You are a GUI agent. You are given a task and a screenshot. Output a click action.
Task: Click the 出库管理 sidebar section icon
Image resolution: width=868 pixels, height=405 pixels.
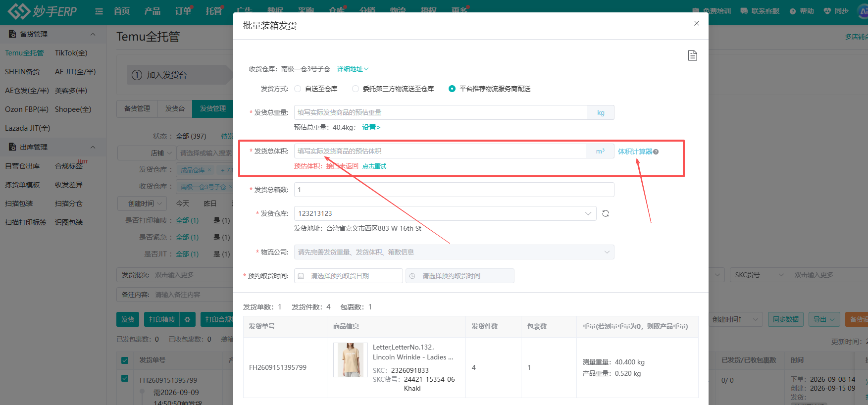coord(12,147)
